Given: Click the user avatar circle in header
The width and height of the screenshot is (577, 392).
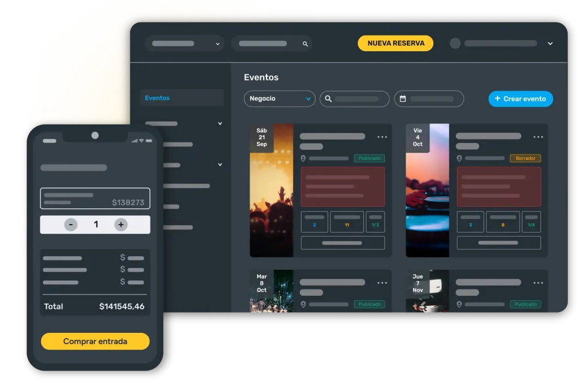Looking at the screenshot, I should click(455, 43).
